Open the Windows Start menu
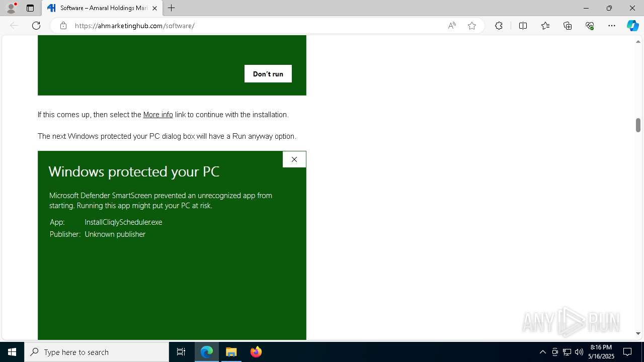Viewport: 644px width, 362px height. (x=12, y=352)
